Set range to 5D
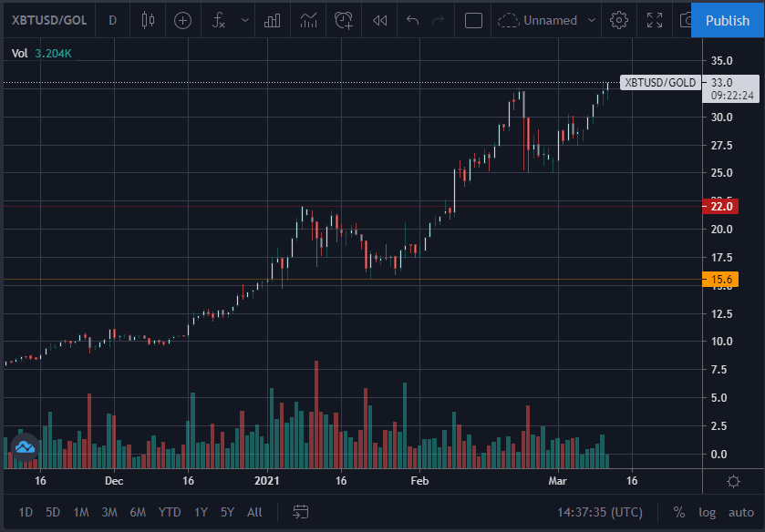The width and height of the screenshot is (765, 532). click(x=53, y=512)
